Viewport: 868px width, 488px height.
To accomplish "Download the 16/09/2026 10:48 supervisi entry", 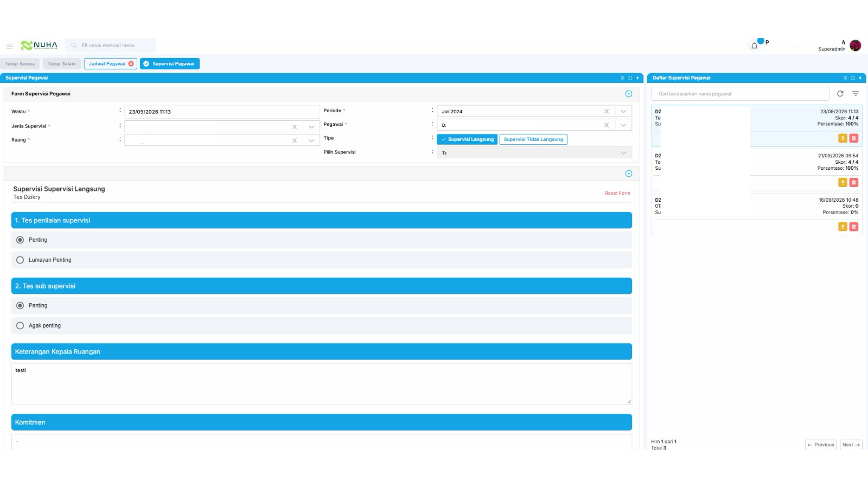I will tap(843, 227).
